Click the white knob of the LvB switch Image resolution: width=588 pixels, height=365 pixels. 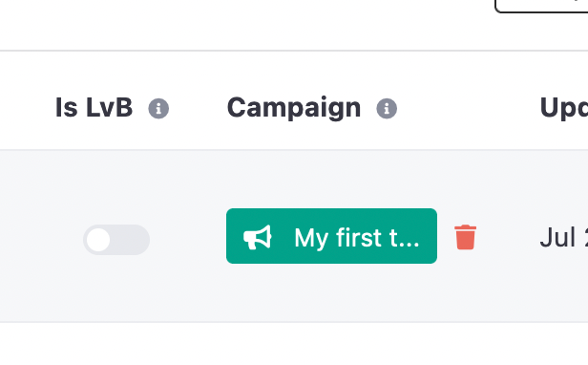pyautogui.click(x=98, y=240)
